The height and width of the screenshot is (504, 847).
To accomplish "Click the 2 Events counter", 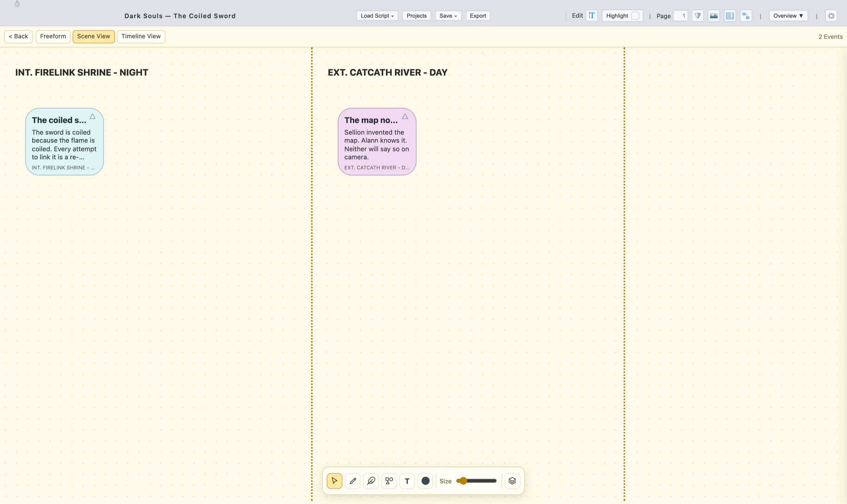I will click(x=830, y=37).
